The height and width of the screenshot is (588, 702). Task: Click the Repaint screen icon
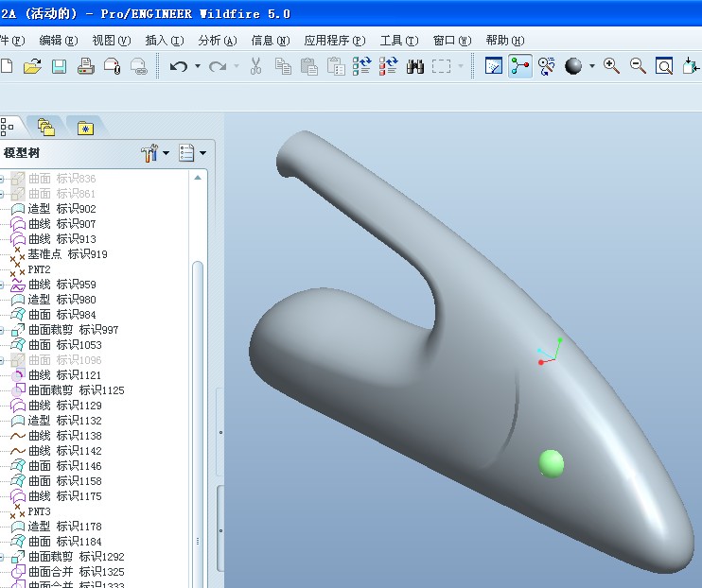coord(494,66)
